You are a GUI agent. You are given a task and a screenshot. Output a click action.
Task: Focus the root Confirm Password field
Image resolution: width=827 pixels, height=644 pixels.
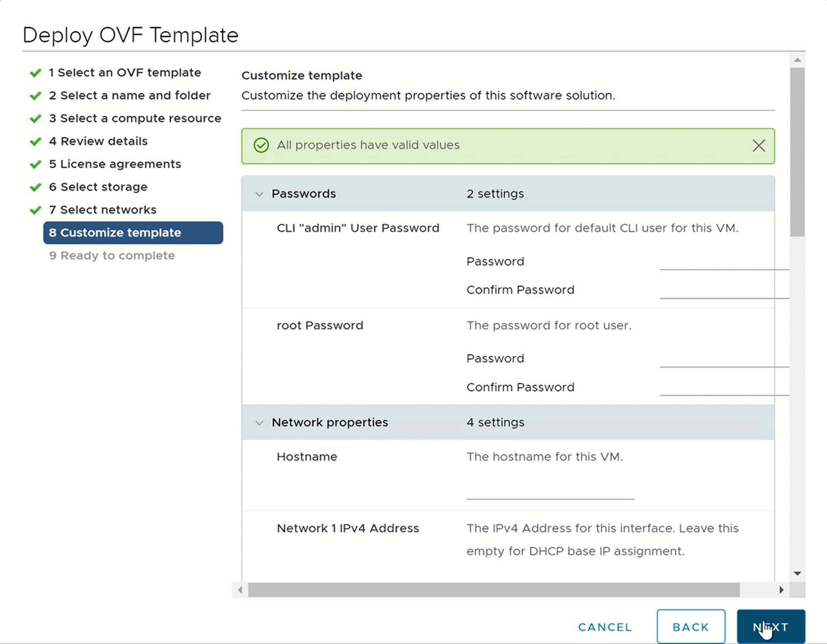(724, 387)
